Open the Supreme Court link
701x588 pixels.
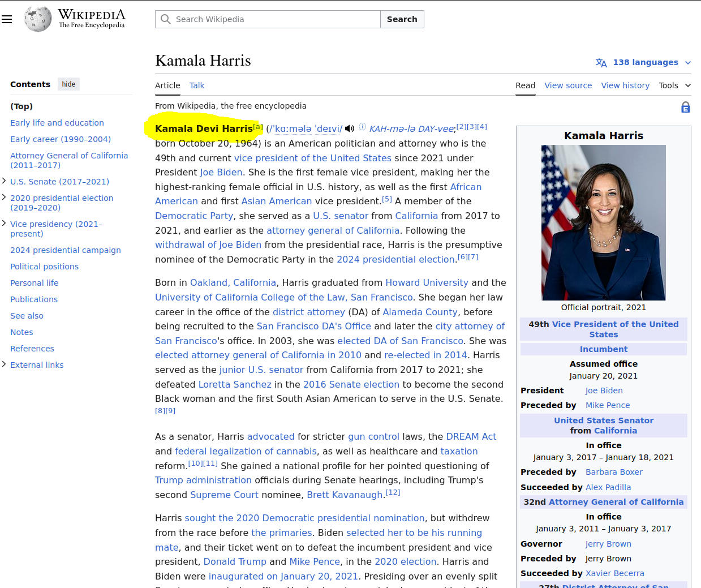point(224,495)
